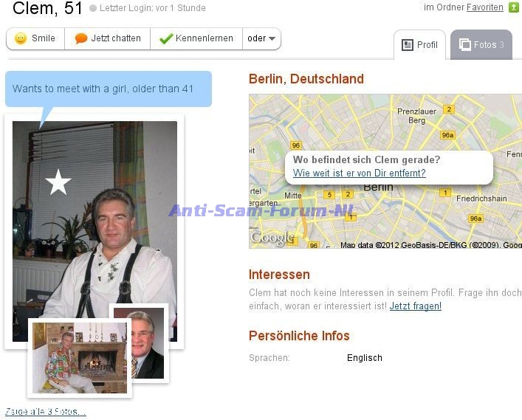522x420 pixels.
Task: Click the Berlin map area
Action: [x=385, y=171]
